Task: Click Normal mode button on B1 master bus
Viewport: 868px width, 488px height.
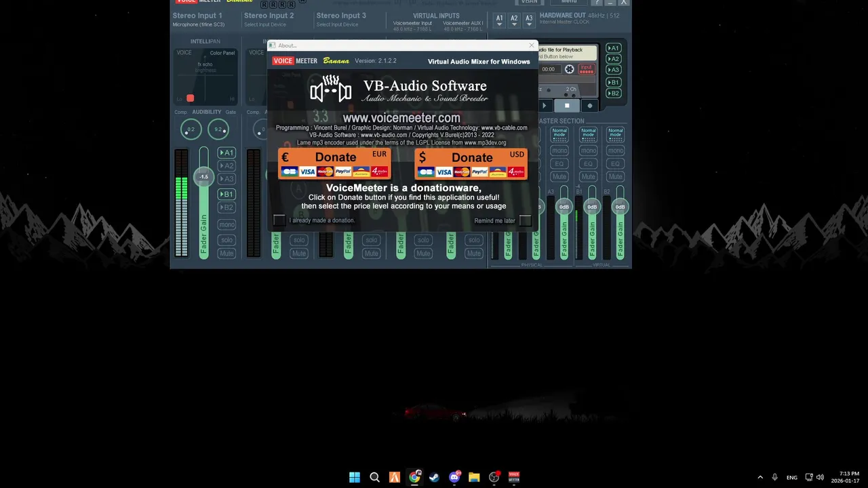Action: 588,134
